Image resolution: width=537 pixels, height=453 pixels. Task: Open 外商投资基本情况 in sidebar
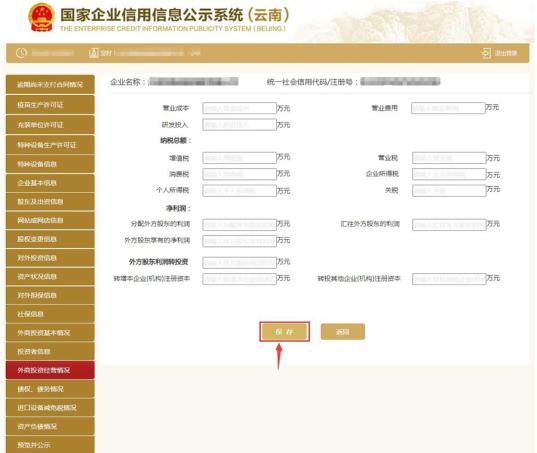click(x=50, y=332)
